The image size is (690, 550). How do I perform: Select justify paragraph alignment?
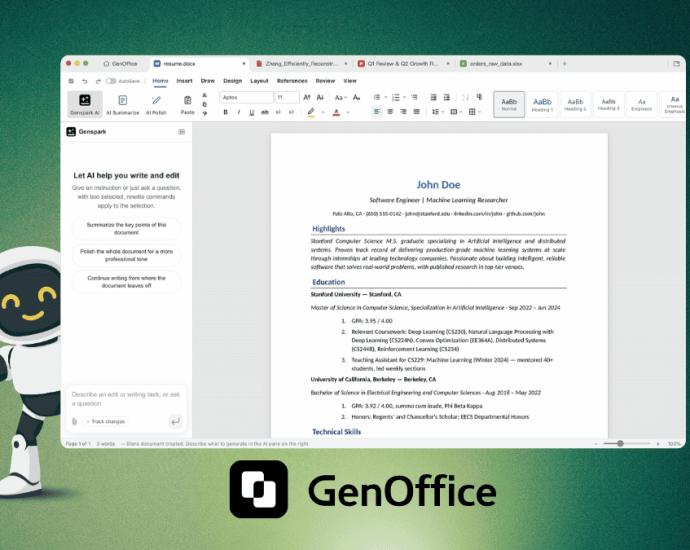point(416,112)
